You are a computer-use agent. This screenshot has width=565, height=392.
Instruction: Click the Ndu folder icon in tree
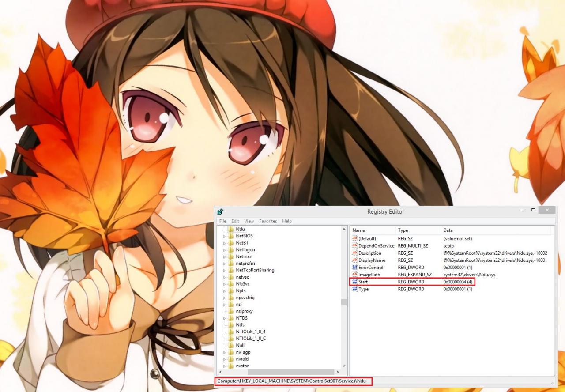pos(230,229)
